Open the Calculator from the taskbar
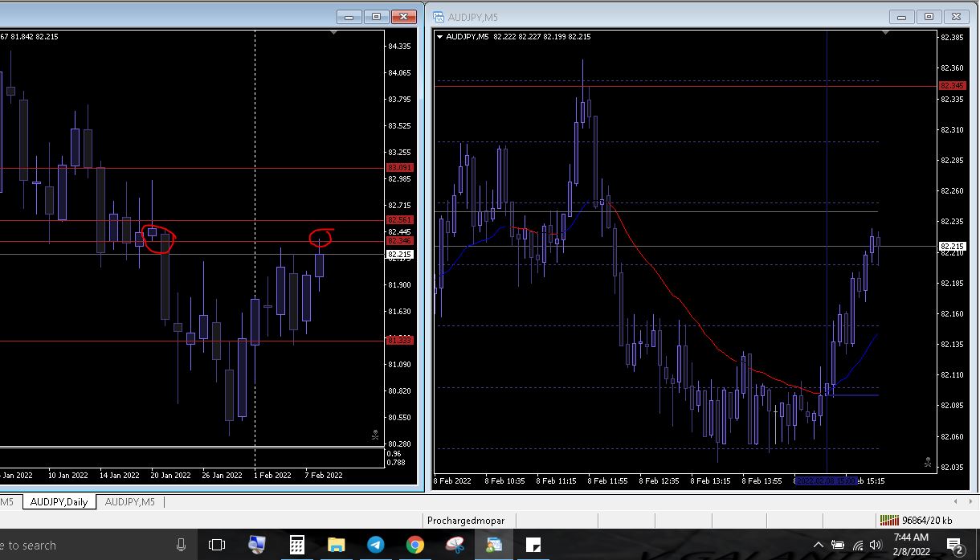 point(296,545)
